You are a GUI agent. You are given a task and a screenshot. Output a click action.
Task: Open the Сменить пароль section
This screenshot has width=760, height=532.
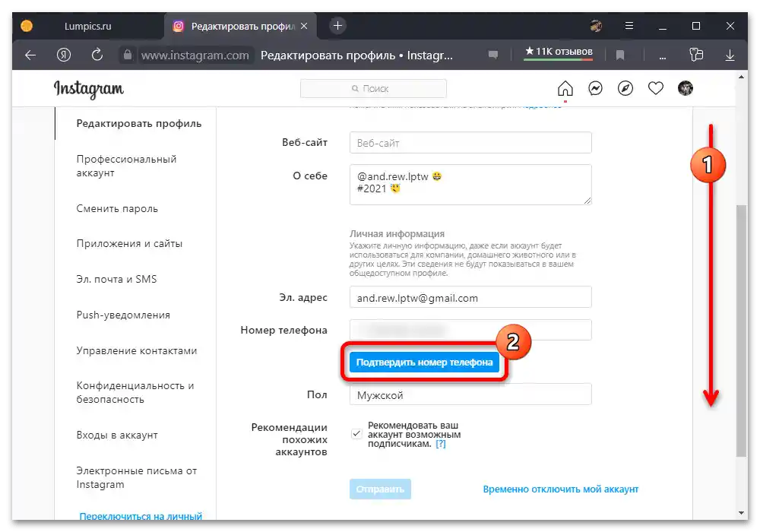(x=117, y=209)
